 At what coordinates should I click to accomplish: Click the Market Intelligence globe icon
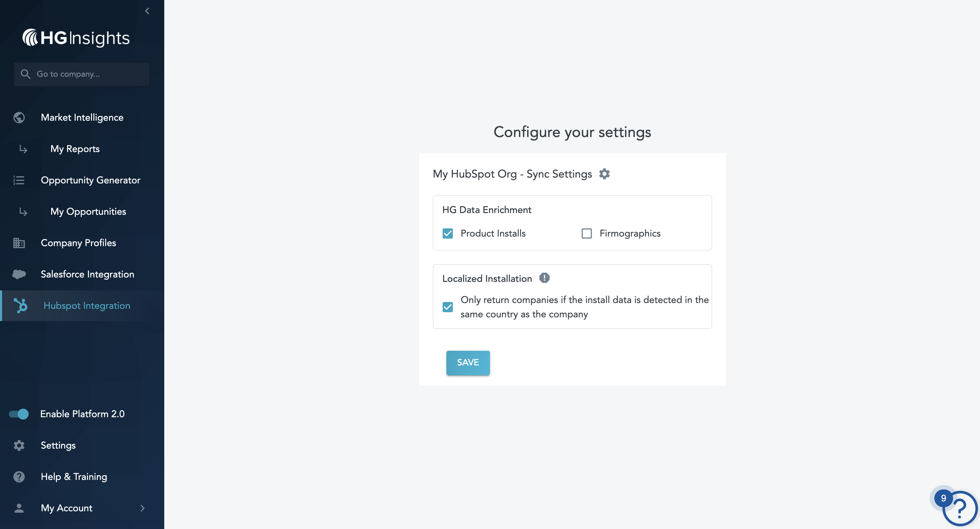point(19,118)
